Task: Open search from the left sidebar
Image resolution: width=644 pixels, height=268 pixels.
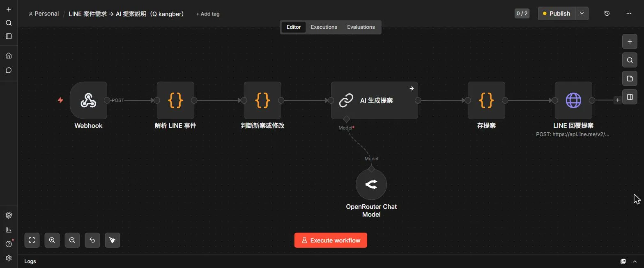Action: click(x=9, y=23)
